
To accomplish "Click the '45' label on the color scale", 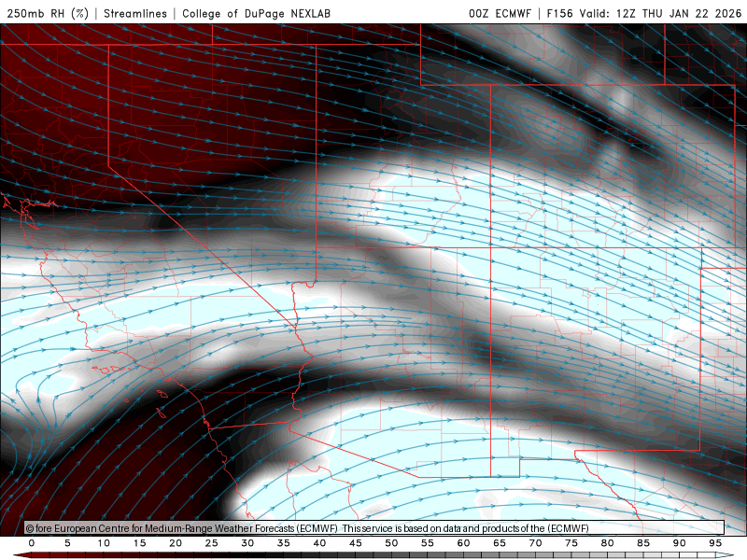I will pyautogui.click(x=356, y=543).
